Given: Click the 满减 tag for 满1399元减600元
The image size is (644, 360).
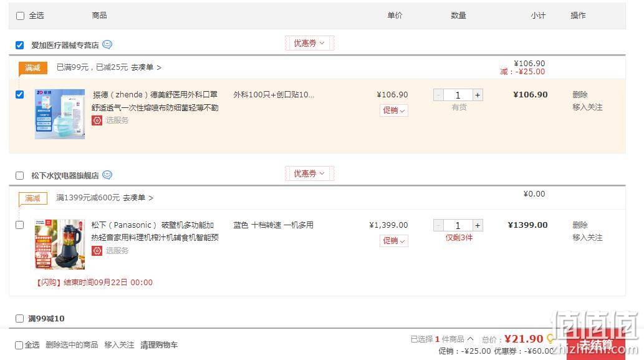Looking at the screenshot, I should [33, 198].
